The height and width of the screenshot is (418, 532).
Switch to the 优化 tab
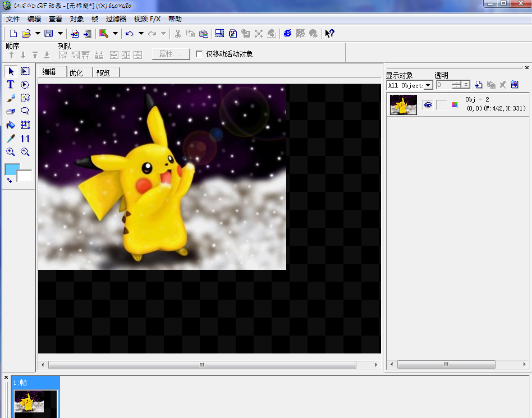tap(76, 72)
